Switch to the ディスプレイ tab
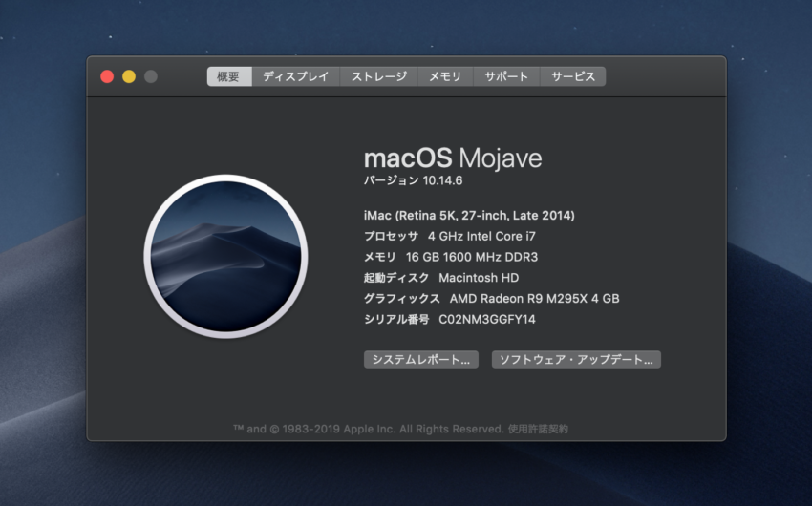The width and height of the screenshot is (812, 506). point(295,76)
